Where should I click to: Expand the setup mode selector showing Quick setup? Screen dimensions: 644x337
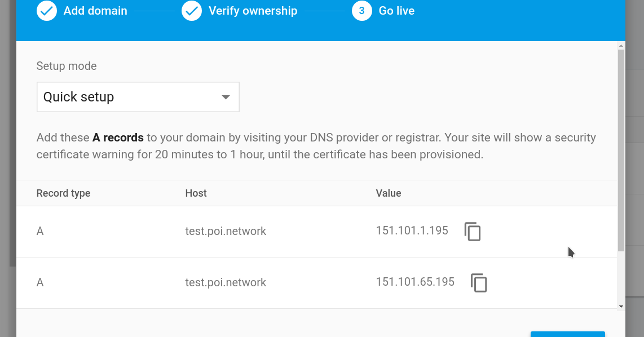138,96
